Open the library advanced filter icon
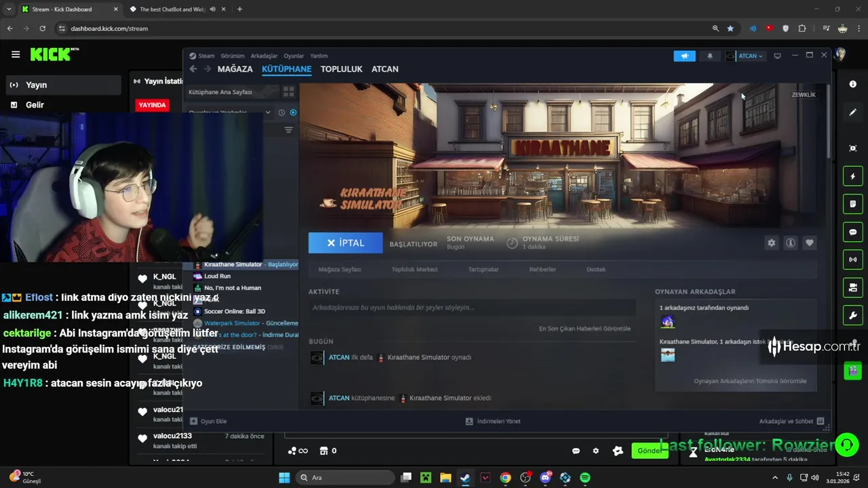 pos(288,130)
